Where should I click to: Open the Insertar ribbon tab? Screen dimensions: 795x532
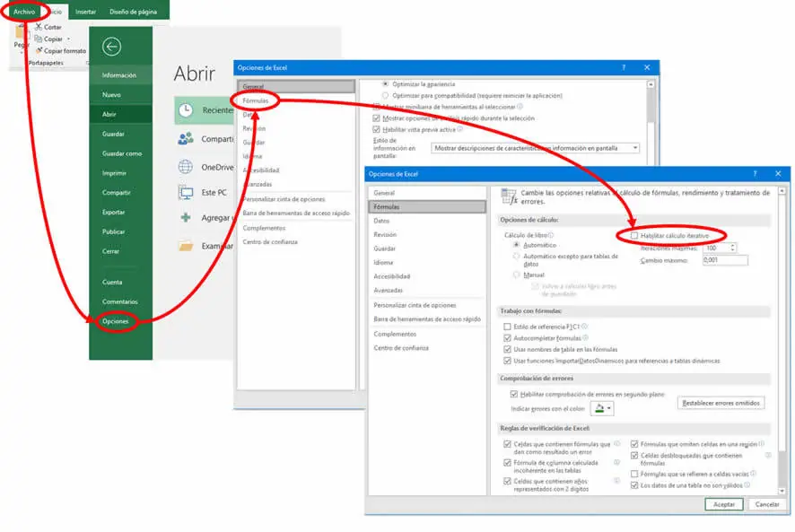click(85, 13)
